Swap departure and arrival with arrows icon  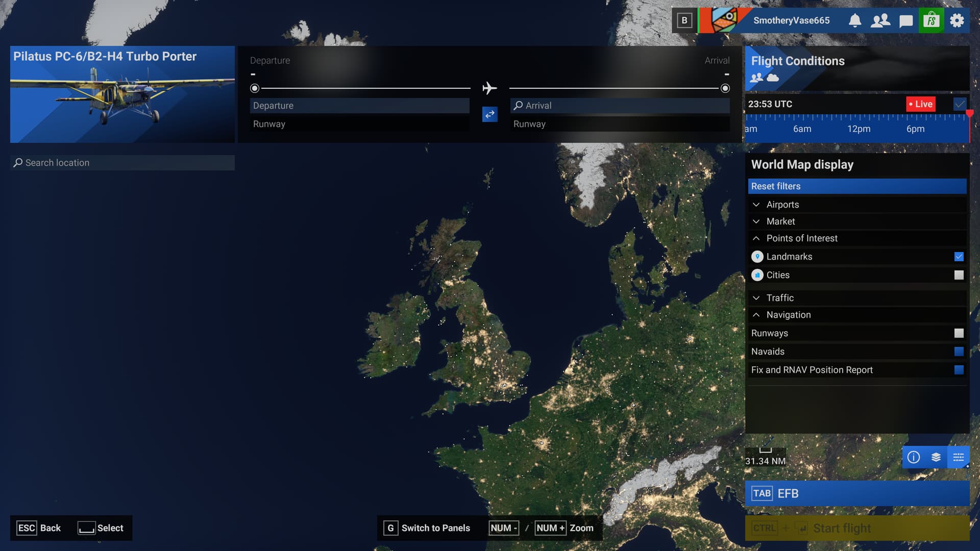pos(489,114)
